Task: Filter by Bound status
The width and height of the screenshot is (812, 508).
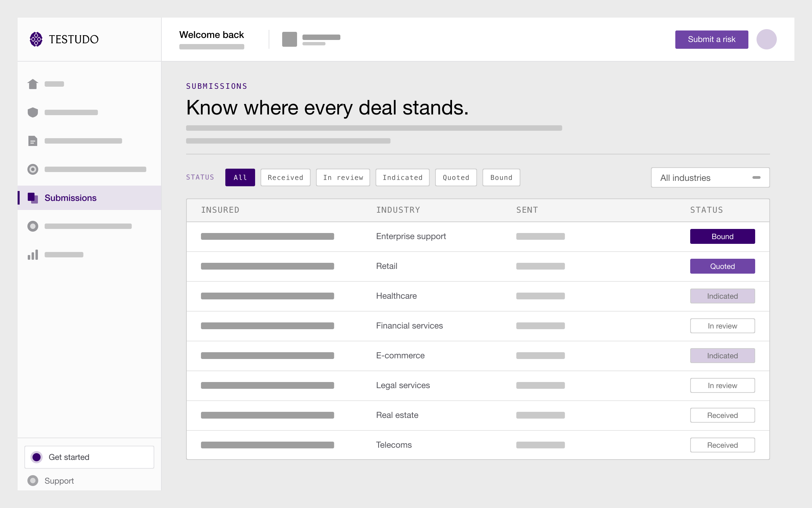Action: (501, 177)
